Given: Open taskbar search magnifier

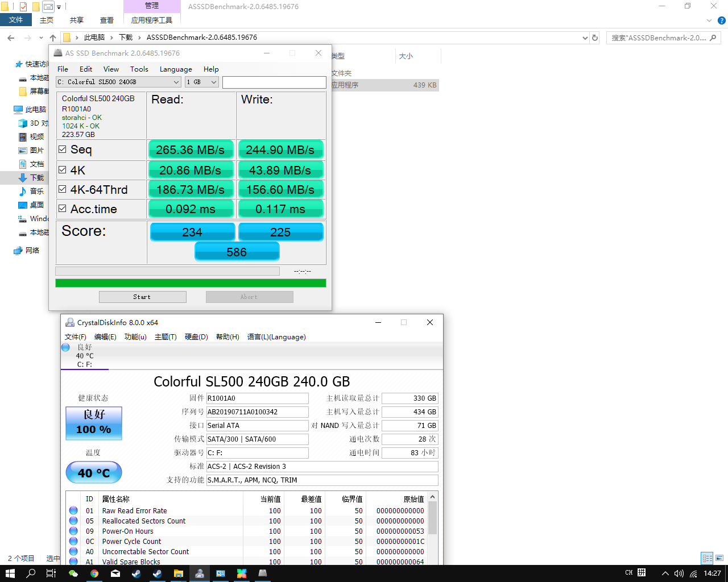Looking at the screenshot, I should [x=31, y=573].
